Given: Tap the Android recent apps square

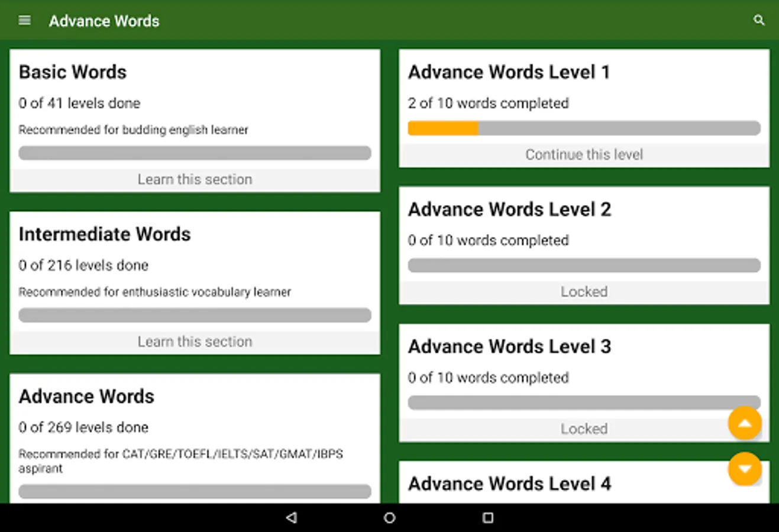Looking at the screenshot, I should (x=488, y=518).
